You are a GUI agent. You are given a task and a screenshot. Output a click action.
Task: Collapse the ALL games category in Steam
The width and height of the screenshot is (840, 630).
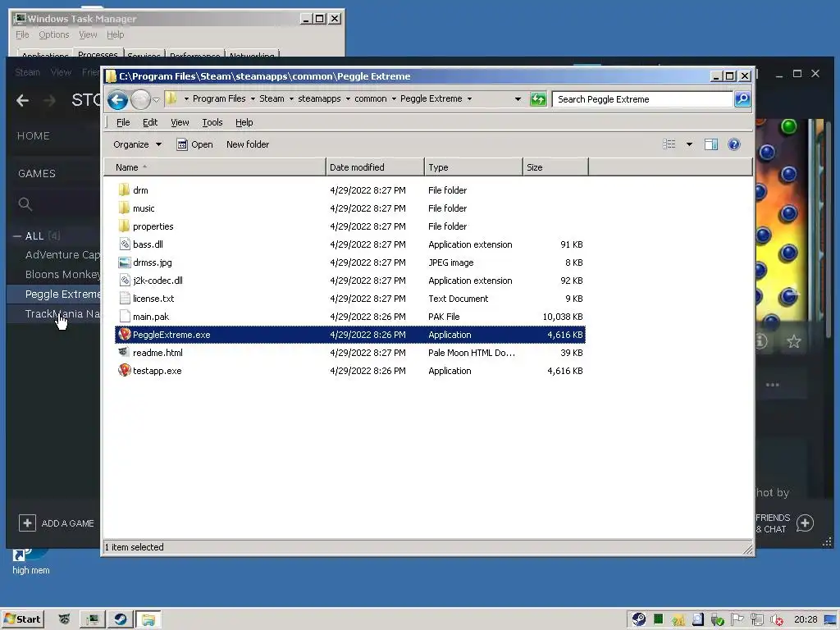pyautogui.click(x=17, y=236)
